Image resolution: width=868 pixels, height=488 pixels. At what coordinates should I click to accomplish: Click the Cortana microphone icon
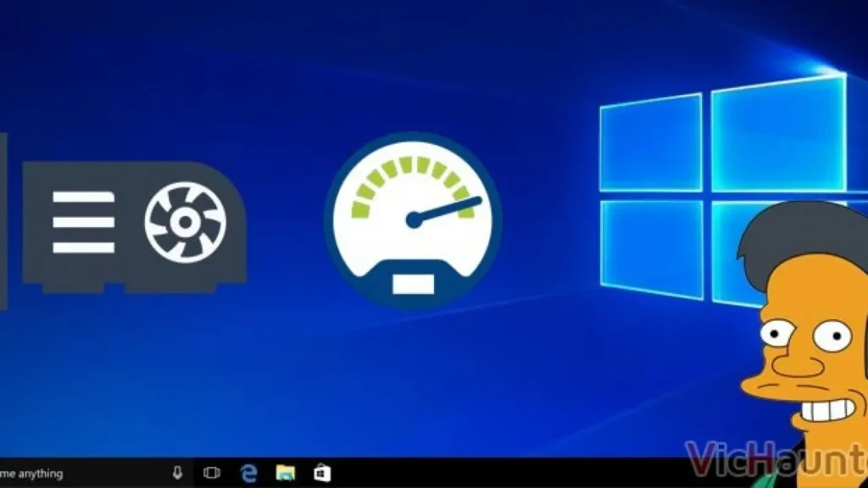178,473
